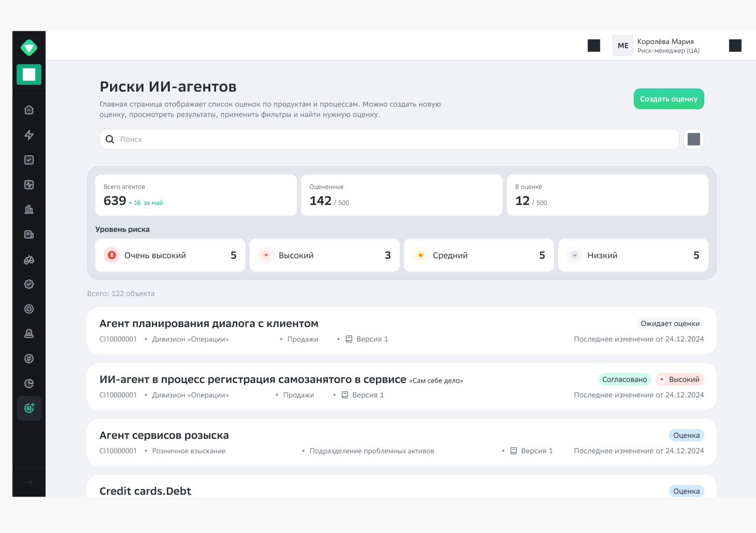Click Продажи on Агент планирования диалога row
This screenshot has width=756, height=533.
(303, 339)
